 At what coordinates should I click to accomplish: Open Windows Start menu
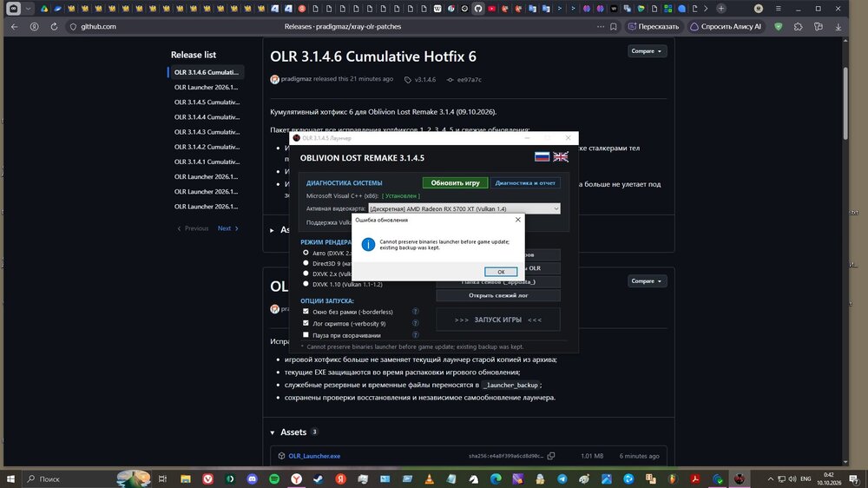pyautogui.click(x=10, y=478)
